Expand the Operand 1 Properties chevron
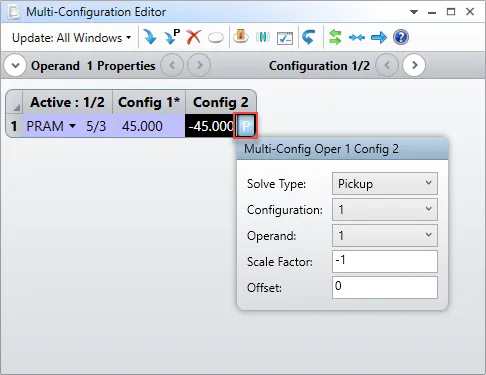Image resolution: width=486 pixels, height=375 pixels. [x=15, y=65]
